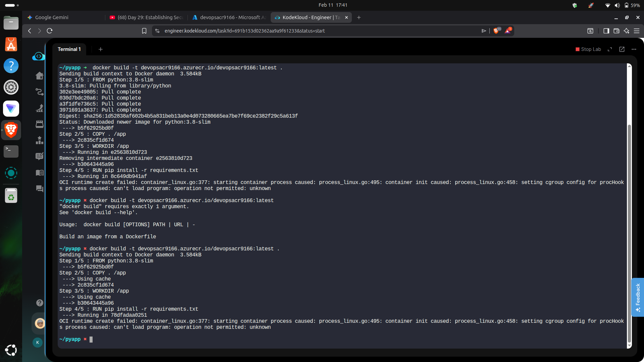Viewport: 644px width, 362px height.
Task: Open the chat discussions sidebar icon
Action: pos(40,189)
